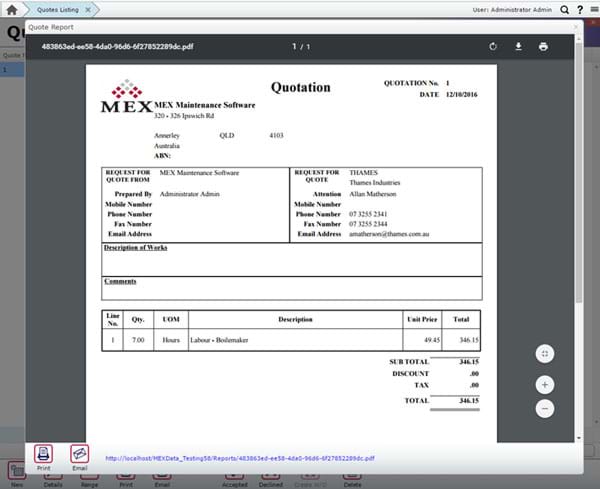
Task: Click the Description of Works heading
Action: pyautogui.click(x=135, y=248)
